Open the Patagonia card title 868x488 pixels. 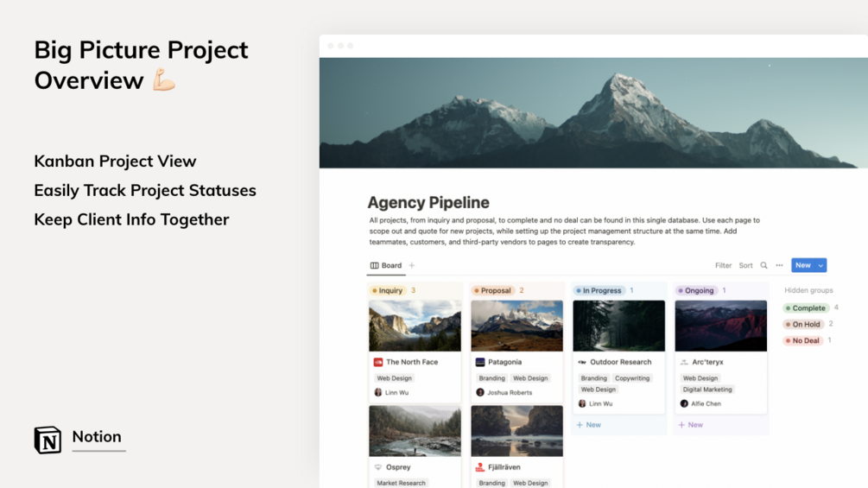pos(505,362)
